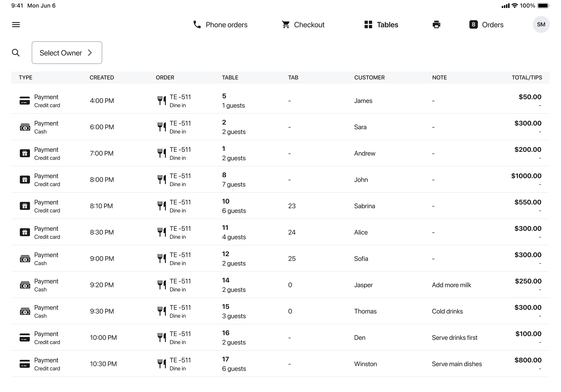Switch to Tables tab
The height and width of the screenshot is (392, 561).
[x=381, y=25]
